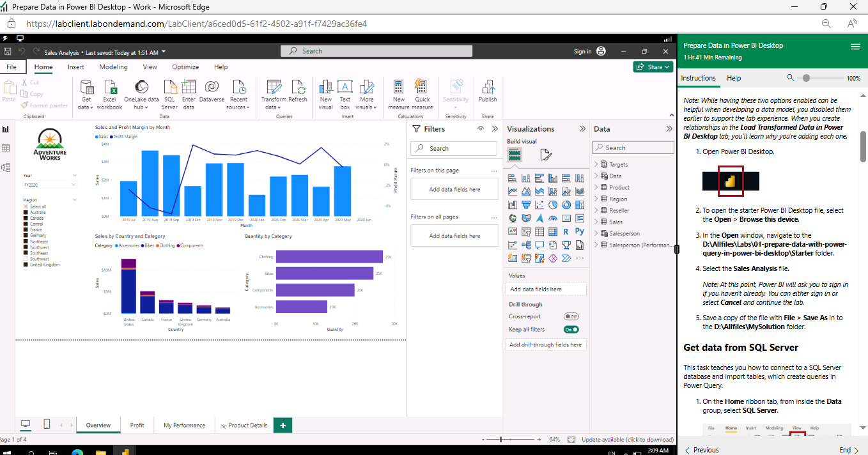Image resolution: width=868 pixels, height=455 pixels.
Task: Click the lab Previous button
Action: click(702, 450)
